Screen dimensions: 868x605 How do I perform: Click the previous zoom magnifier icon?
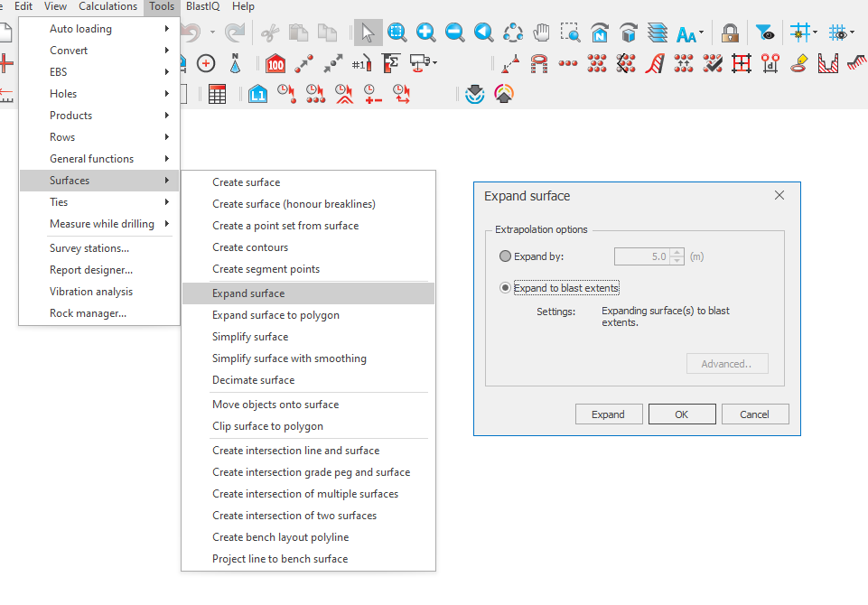[484, 33]
